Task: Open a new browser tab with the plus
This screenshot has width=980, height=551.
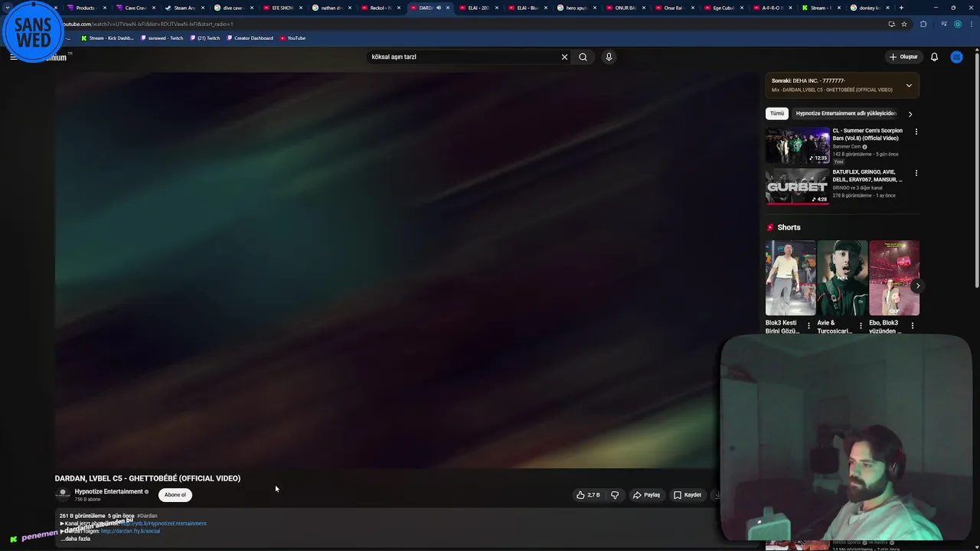Action: (x=900, y=8)
